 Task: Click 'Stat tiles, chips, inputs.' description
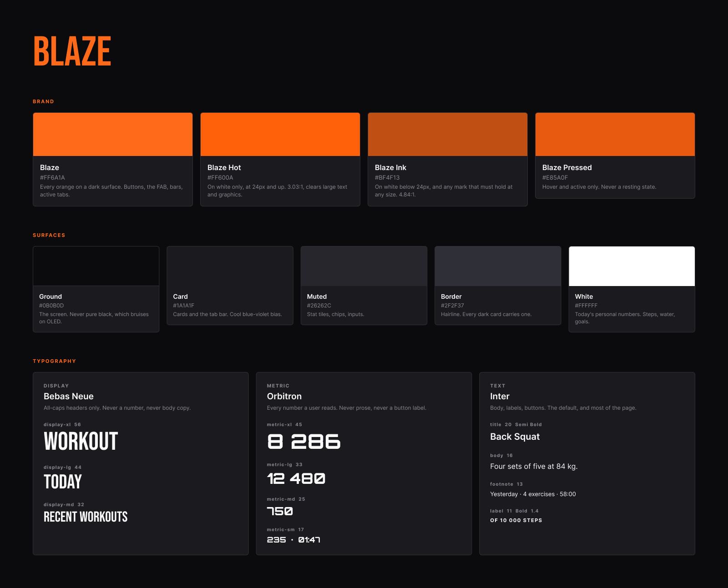click(335, 314)
